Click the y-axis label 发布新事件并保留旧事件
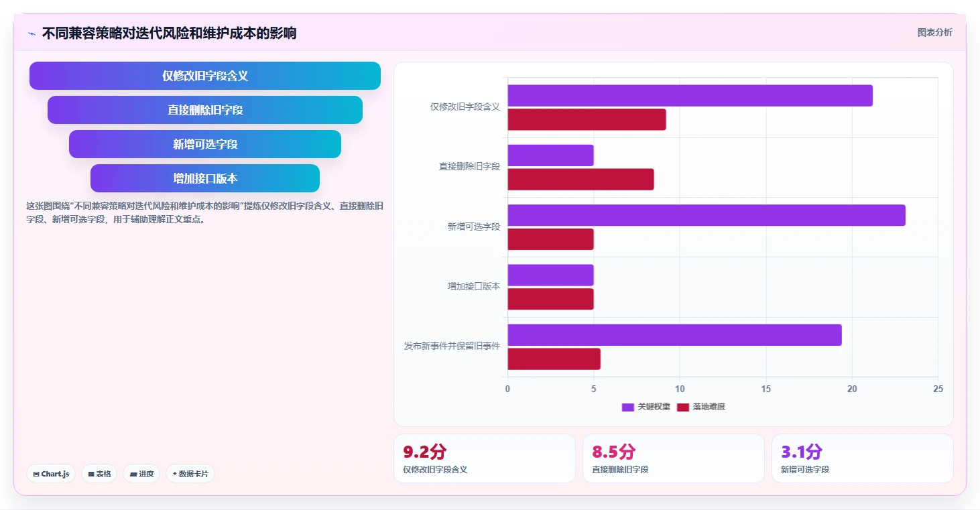 coord(452,346)
